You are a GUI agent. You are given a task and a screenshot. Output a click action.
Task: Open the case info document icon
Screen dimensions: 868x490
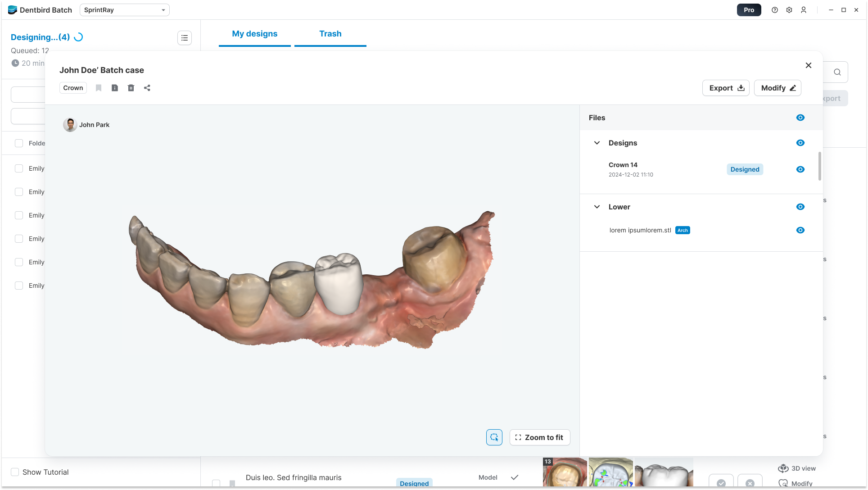[x=115, y=88]
